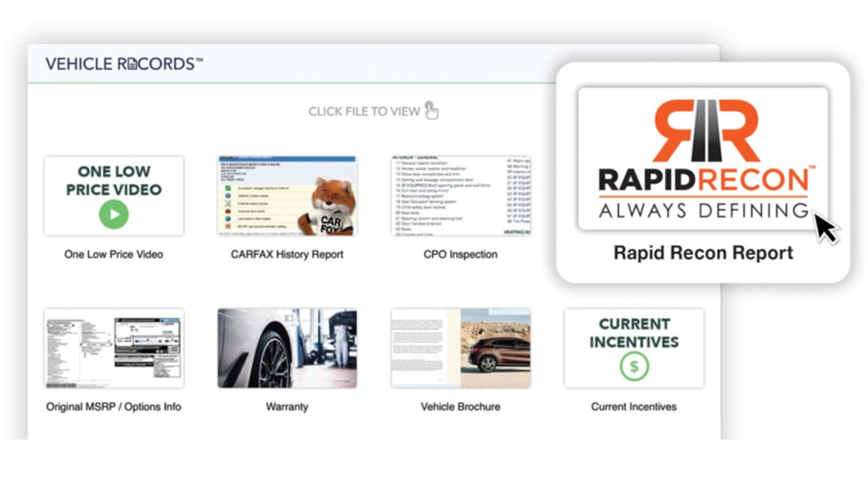Click the Vehicle Brochure caption

tap(461, 407)
